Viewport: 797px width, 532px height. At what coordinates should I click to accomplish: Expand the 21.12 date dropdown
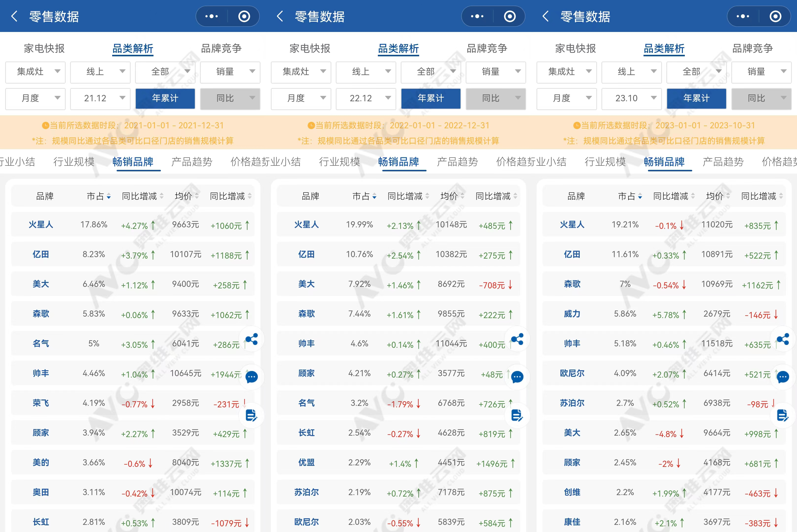click(100, 98)
